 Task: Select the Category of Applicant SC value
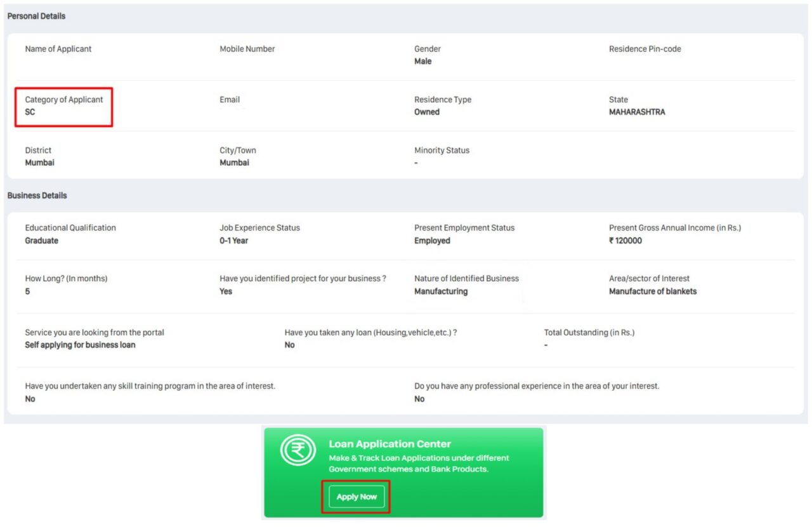click(x=30, y=112)
